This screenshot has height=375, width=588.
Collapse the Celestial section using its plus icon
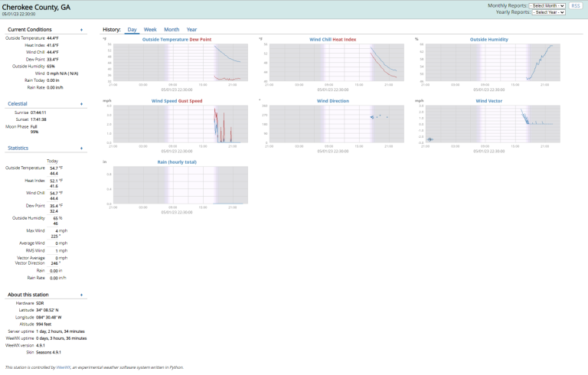tap(81, 103)
